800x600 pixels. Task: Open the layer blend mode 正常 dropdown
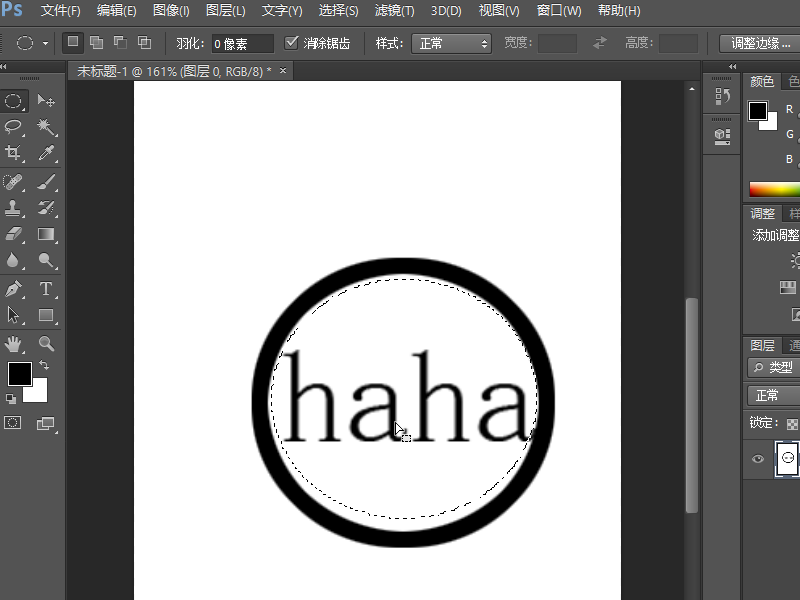pos(772,395)
